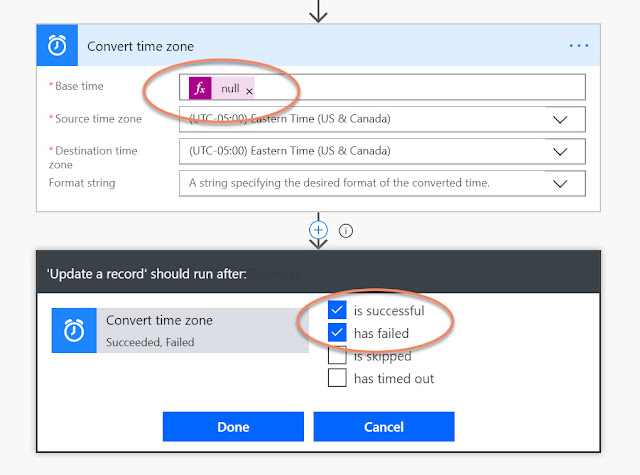
Task: Open the ellipsis menu on Convert time zone
Action: [x=579, y=45]
